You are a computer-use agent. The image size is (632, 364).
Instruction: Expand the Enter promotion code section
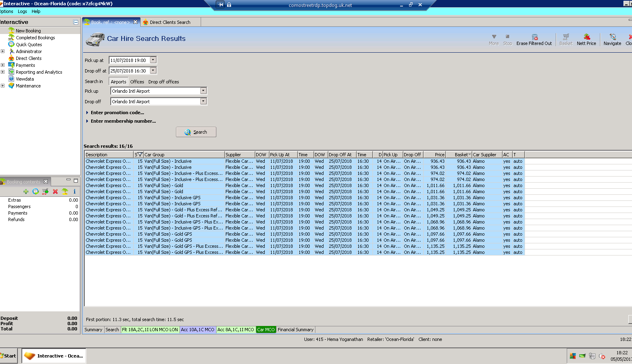[117, 113]
